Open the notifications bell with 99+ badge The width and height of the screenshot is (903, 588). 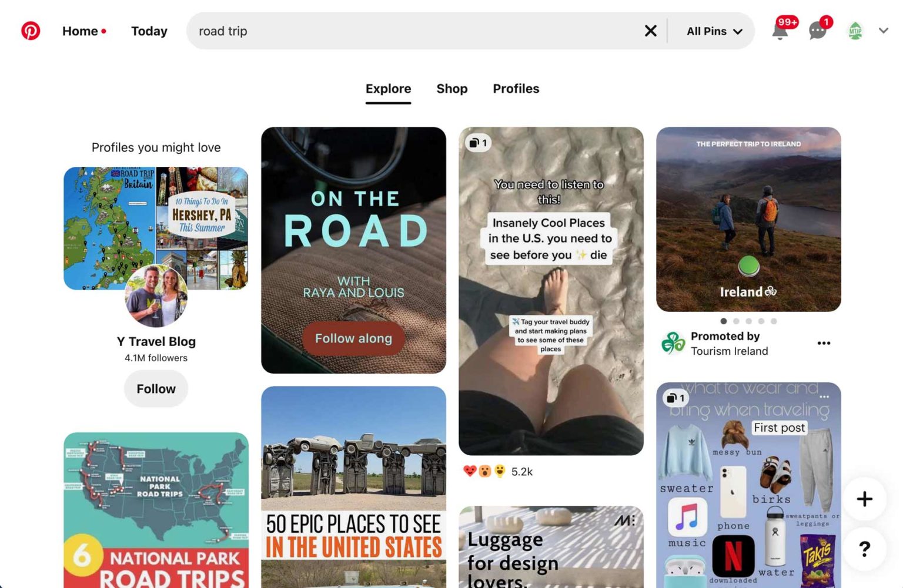coord(779,31)
